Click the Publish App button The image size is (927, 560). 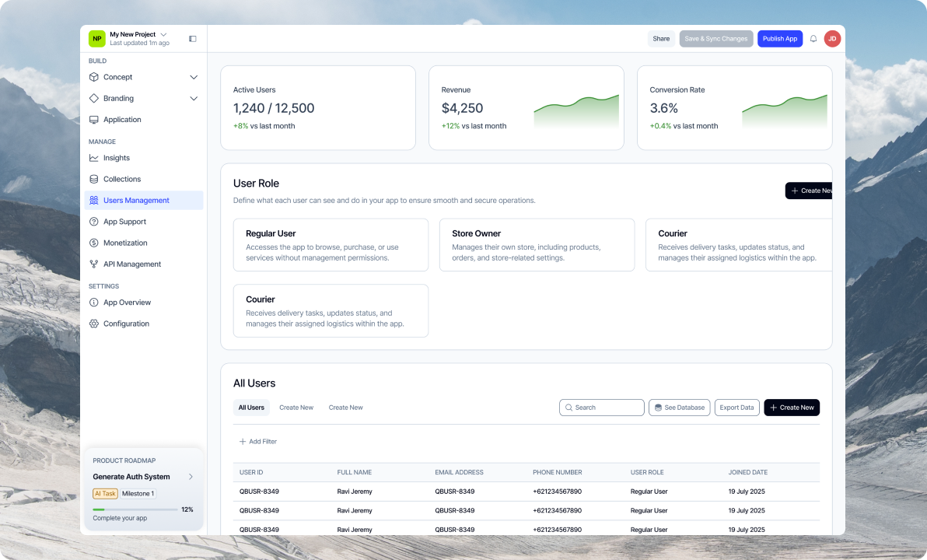tap(779, 39)
